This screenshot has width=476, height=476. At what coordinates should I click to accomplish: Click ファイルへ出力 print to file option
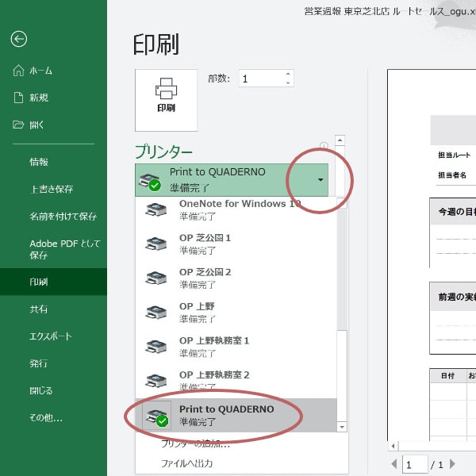(186, 463)
